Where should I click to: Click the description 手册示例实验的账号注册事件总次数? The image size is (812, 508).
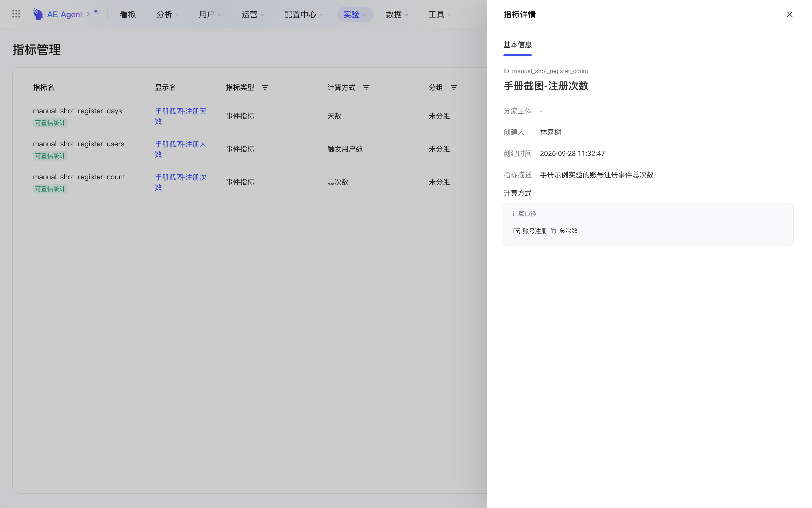click(x=597, y=175)
